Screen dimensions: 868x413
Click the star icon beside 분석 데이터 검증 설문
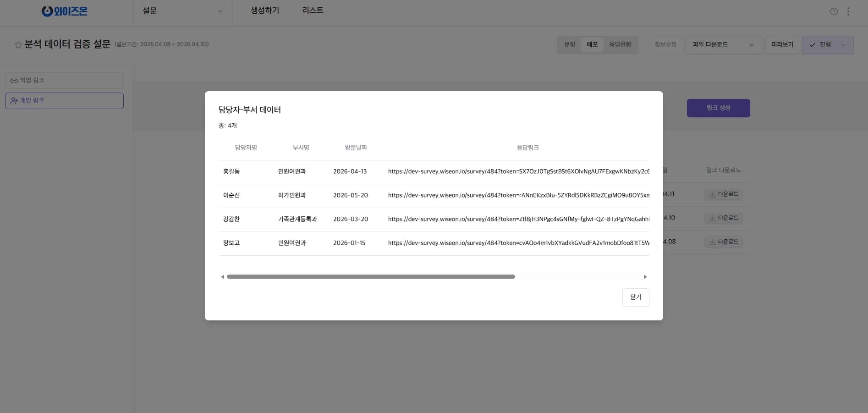[x=17, y=44]
